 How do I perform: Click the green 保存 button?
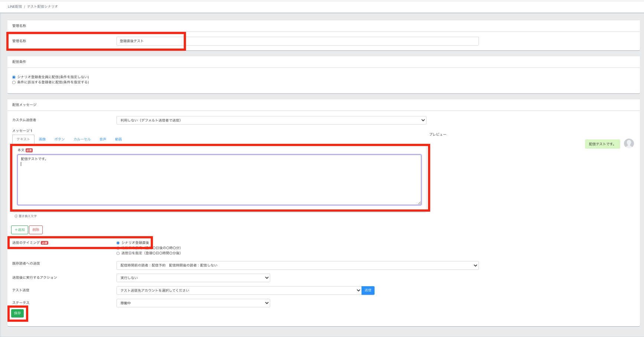click(x=17, y=313)
